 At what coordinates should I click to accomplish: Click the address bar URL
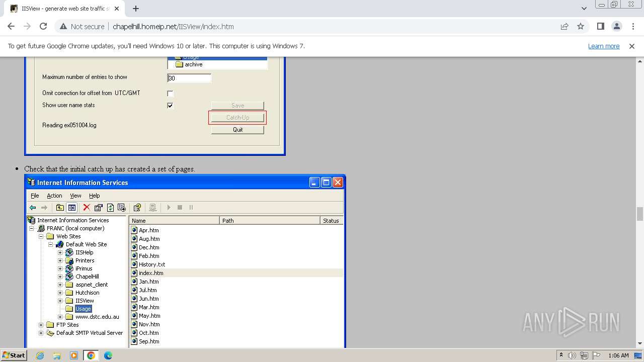[173, 27]
